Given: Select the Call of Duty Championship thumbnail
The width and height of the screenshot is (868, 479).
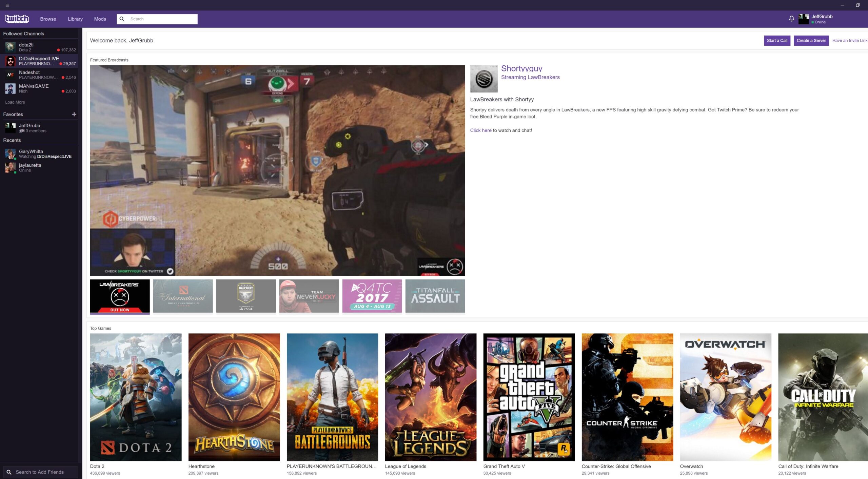Looking at the screenshot, I should coord(246,296).
